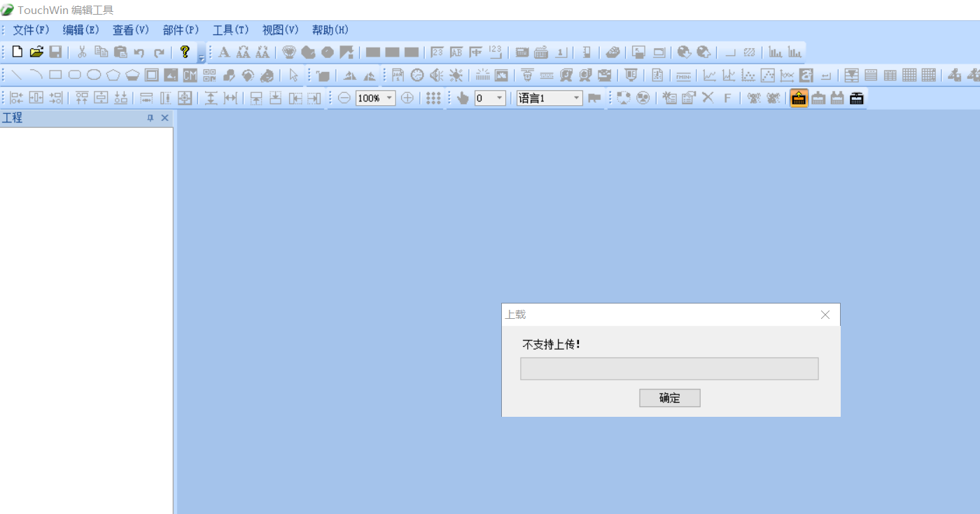This screenshot has width=980, height=514.
Task: Create a new project with the blank page icon
Action: point(17,52)
